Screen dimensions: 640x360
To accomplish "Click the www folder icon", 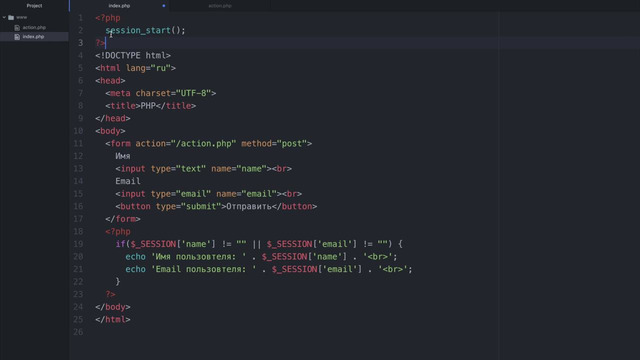I will tap(11, 18).
